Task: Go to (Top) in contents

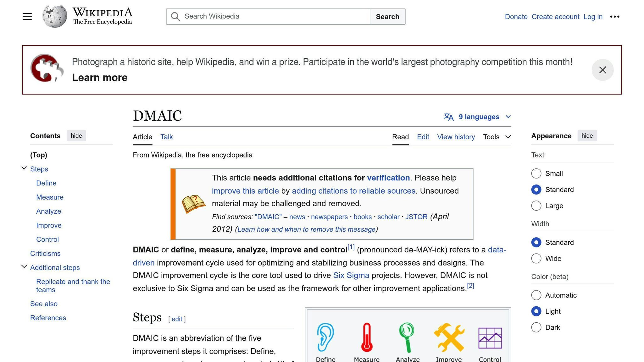Action: 39,155
